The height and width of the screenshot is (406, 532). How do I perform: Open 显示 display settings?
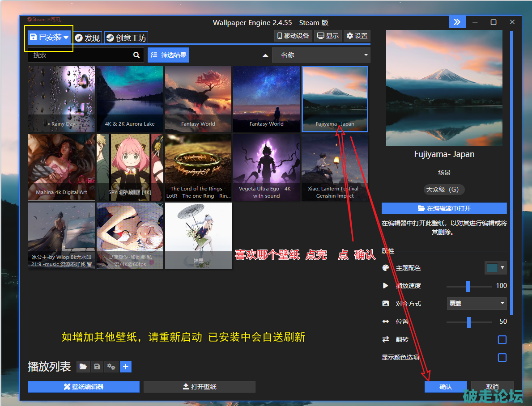[328, 36]
